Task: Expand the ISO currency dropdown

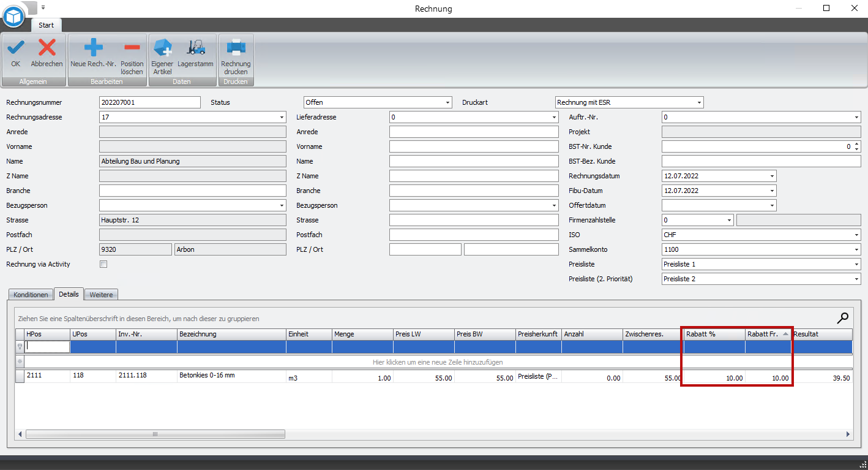Action: pyautogui.click(x=856, y=235)
